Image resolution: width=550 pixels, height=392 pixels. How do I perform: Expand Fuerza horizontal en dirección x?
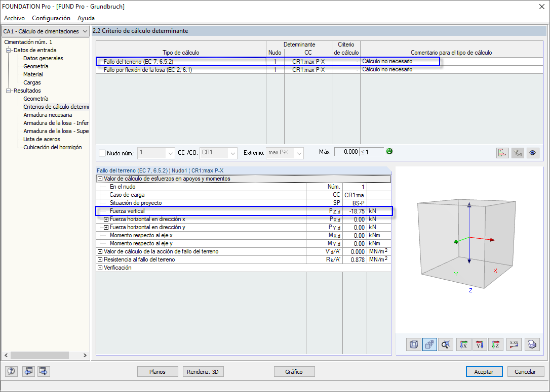tap(106, 220)
